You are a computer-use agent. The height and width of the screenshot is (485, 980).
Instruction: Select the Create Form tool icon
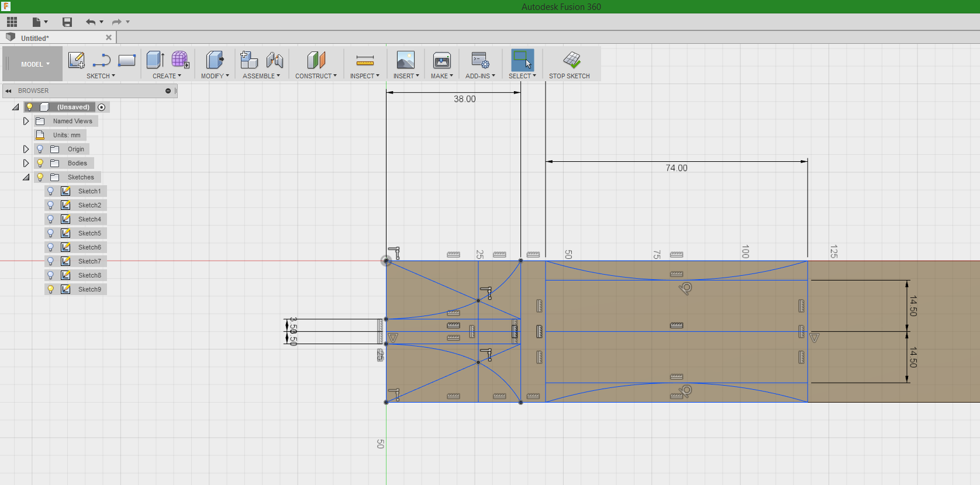pos(180,60)
